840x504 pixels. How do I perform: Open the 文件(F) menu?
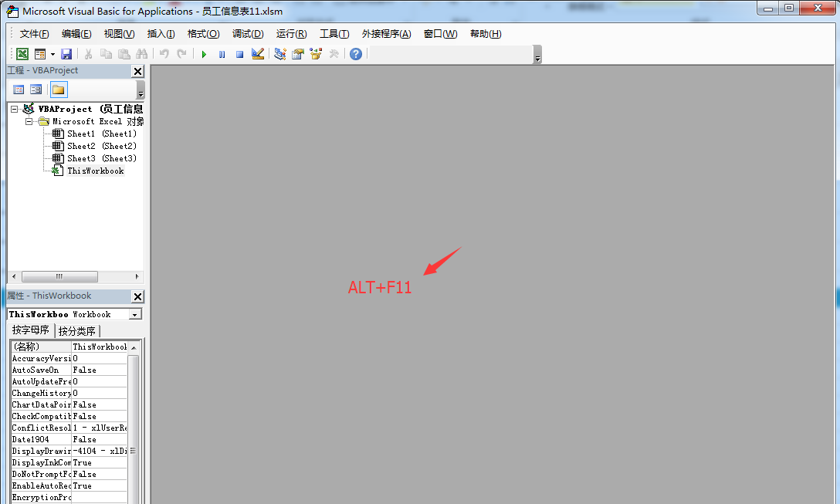tap(34, 34)
